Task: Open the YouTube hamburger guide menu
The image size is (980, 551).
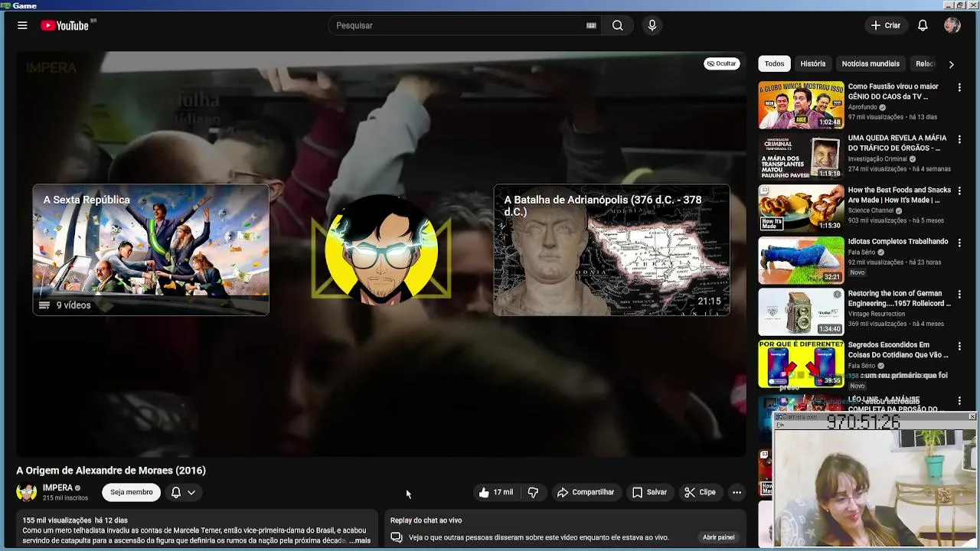Action: (x=22, y=25)
